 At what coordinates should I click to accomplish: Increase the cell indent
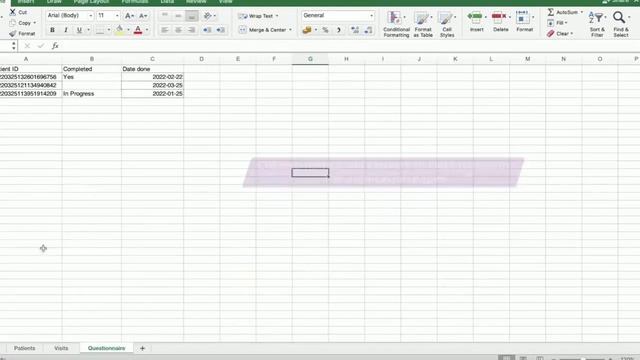221,30
